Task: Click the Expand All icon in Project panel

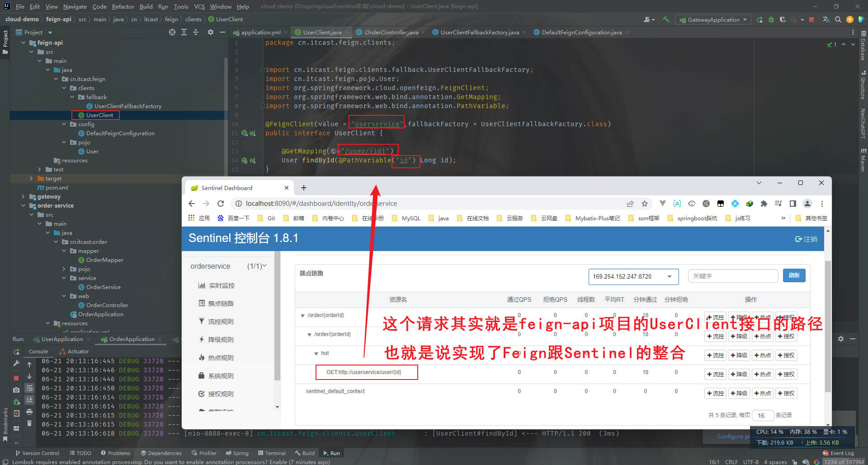Action: pos(184,32)
